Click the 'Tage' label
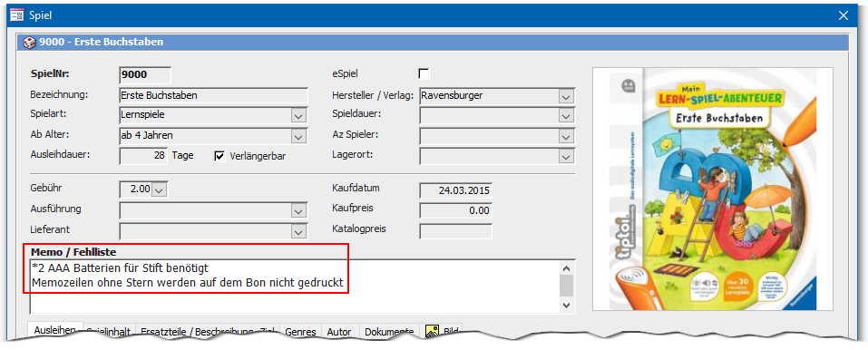The width and height of the screenshot is (868, 350). coord(182,156)
